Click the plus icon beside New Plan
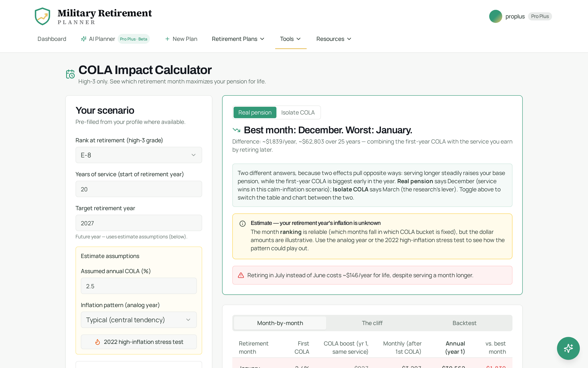Screen dimensions: 588x368 pyautogui.click(x=167, y=39)
